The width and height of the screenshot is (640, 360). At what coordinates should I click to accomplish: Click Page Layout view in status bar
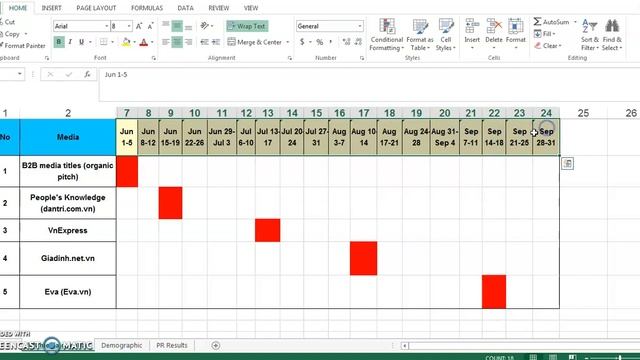(x=553, y=358)
